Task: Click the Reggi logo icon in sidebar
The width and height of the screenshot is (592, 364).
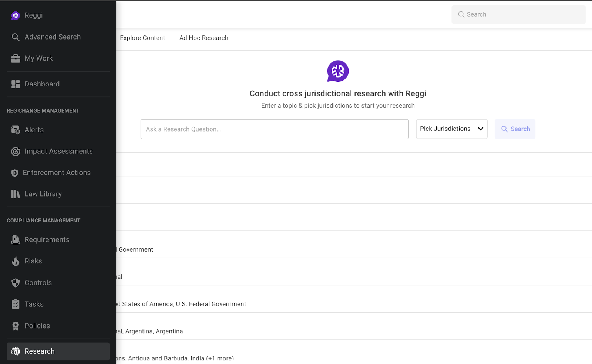Action: point(16,16)
